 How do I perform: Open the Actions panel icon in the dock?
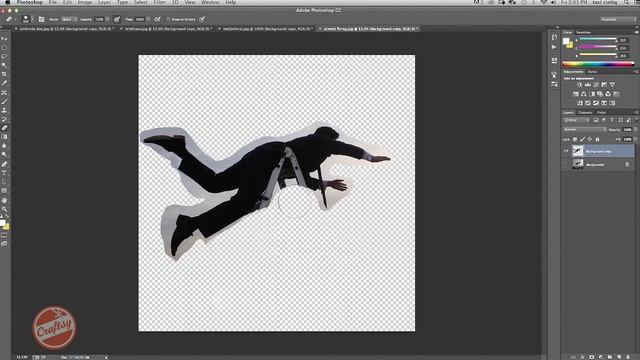tap(554, 47)
